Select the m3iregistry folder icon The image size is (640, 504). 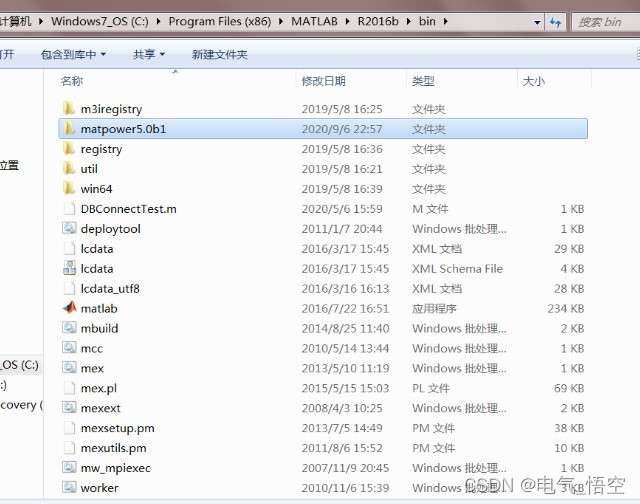click(x=69, y=109)
